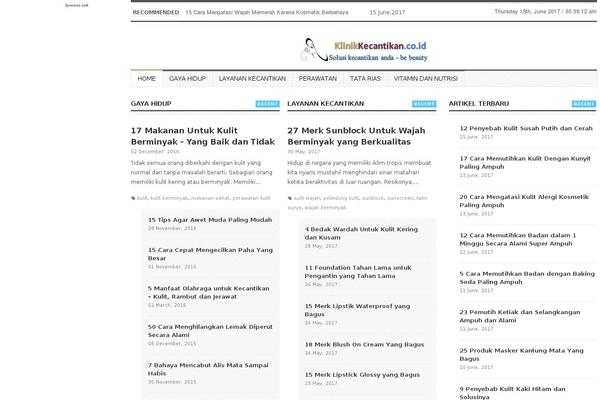This screenshot has width=600, height=400.
Task: Click the 'pelindung kulit' tag
Action: coord(341,198)
